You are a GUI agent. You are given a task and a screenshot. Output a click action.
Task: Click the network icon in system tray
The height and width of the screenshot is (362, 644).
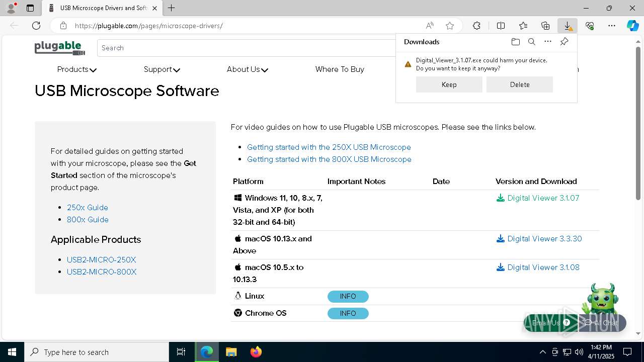pyautogui.click(x=567, y=352)
